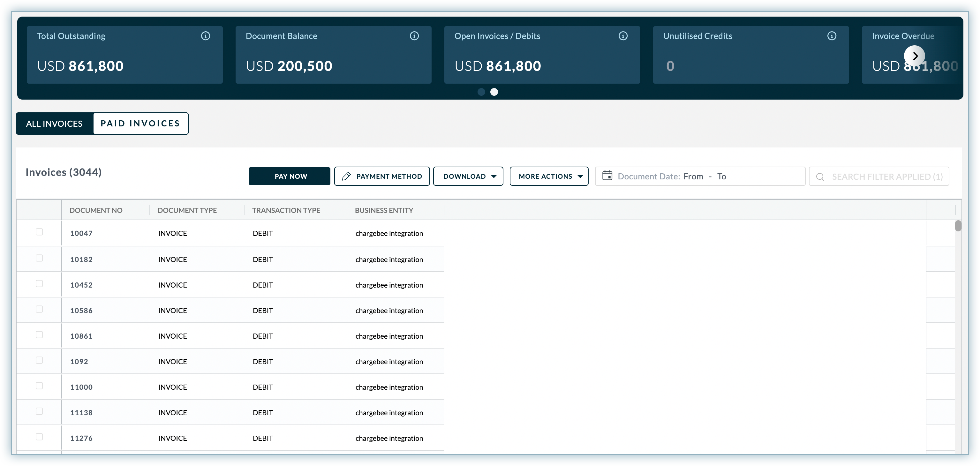Click the Document Date range field
This screenshot has height=466, width=980.
tap(700, 176)
